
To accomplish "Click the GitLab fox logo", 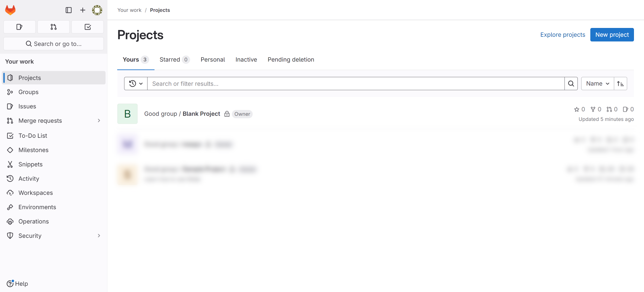I will click(x=10, y=10).
